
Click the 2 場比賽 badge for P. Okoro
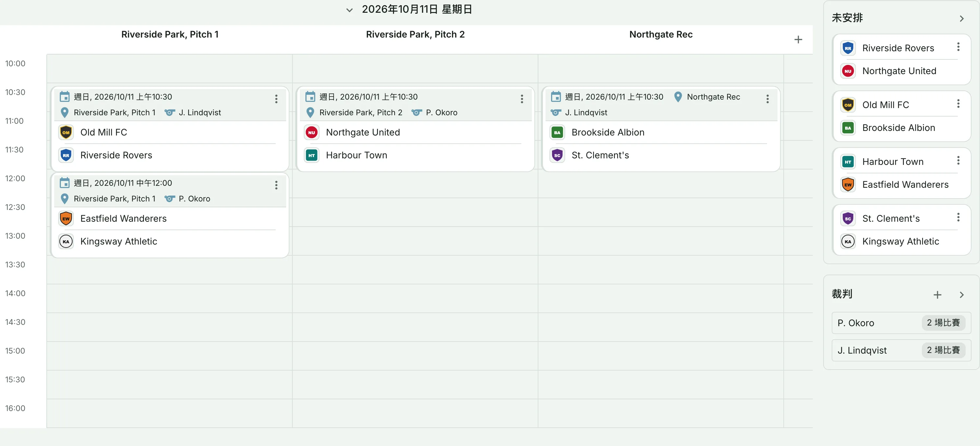click(943, 323)
